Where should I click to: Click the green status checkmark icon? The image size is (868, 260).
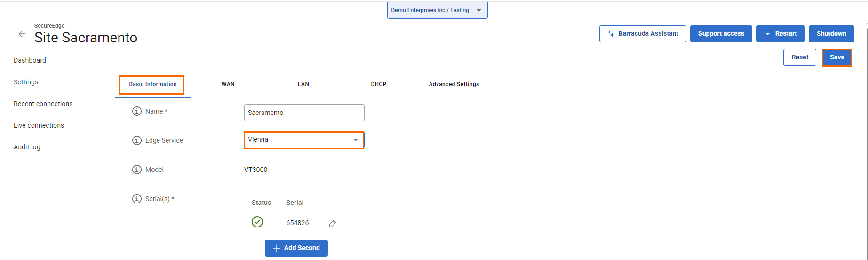pyautogui.click(x=257, y=222)
